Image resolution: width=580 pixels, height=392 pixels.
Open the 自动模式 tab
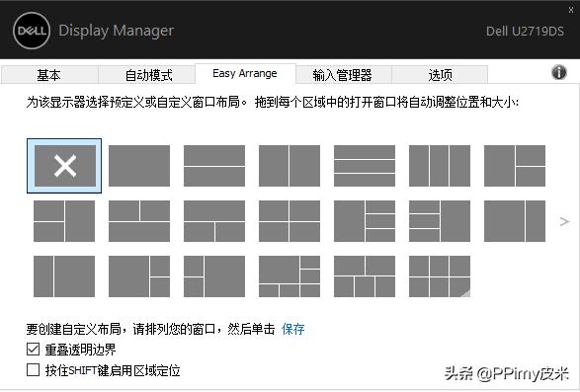pyautogui.click(x=148, y=75)
